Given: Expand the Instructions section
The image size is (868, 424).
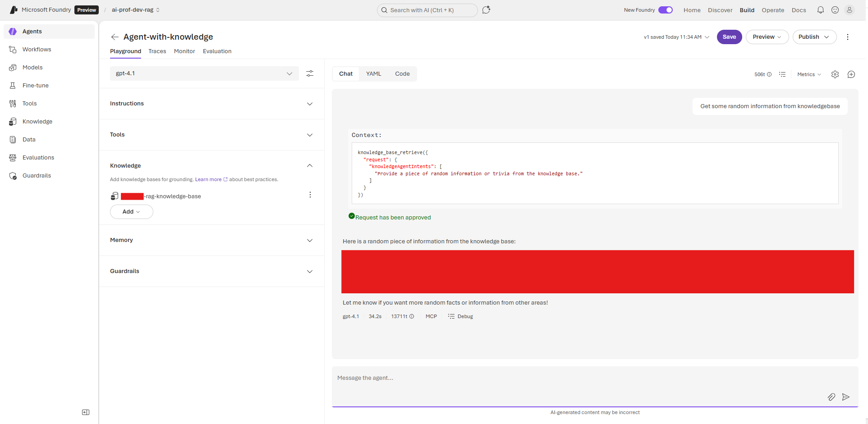Looking at the screenshot, I should 211,104.
